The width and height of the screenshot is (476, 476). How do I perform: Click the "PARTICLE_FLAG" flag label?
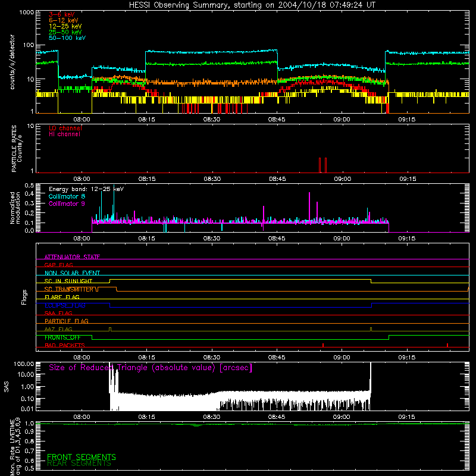[x=67, y=321]
